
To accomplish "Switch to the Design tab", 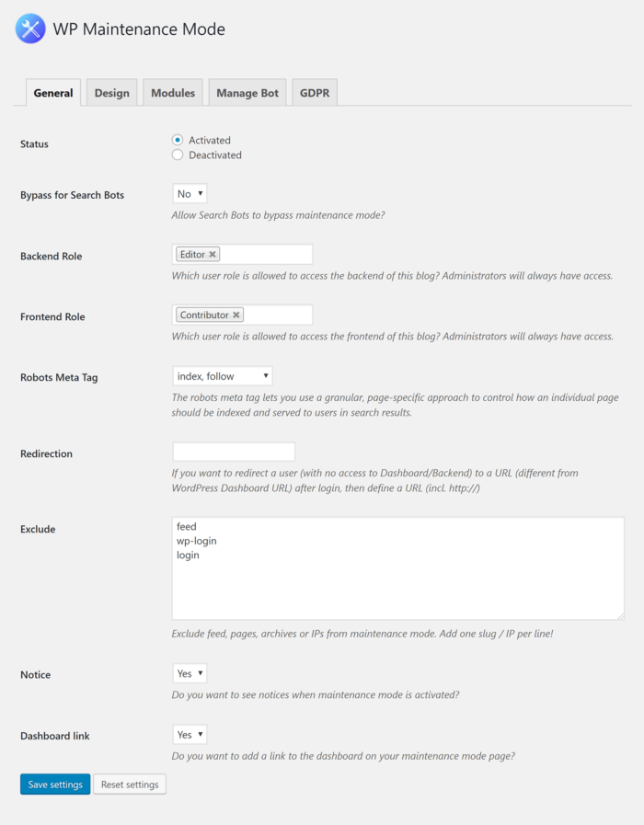I will click(111, 92).
